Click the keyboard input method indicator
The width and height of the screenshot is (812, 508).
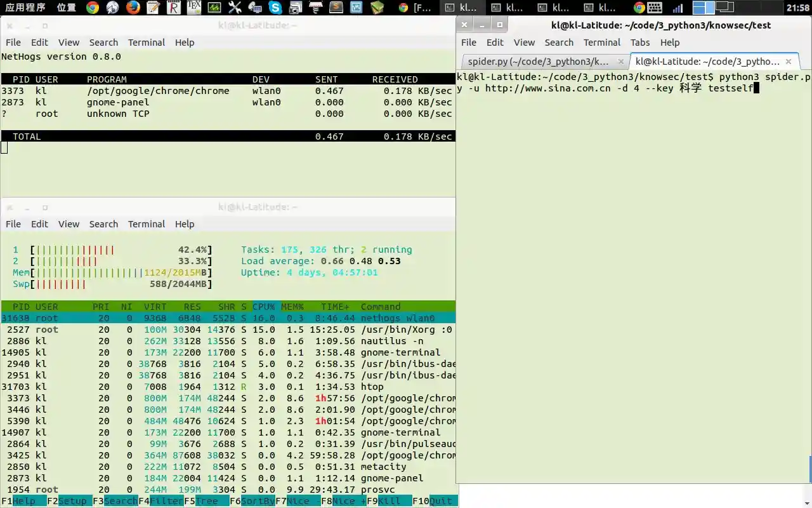[x=654, y=8]
